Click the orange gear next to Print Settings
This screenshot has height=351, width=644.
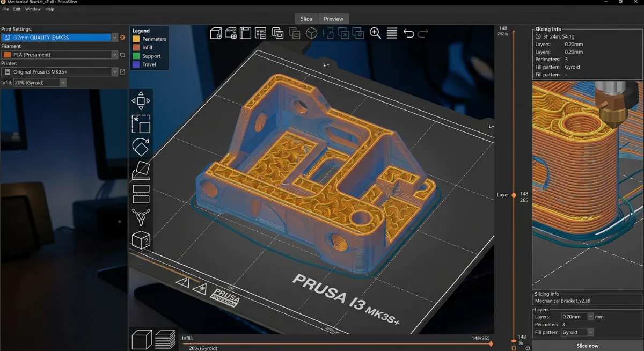(122, 38)
